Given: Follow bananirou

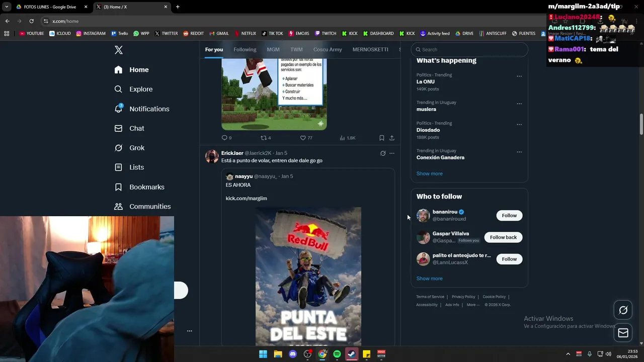Looking at the screenshot, I should coord(509,215).
